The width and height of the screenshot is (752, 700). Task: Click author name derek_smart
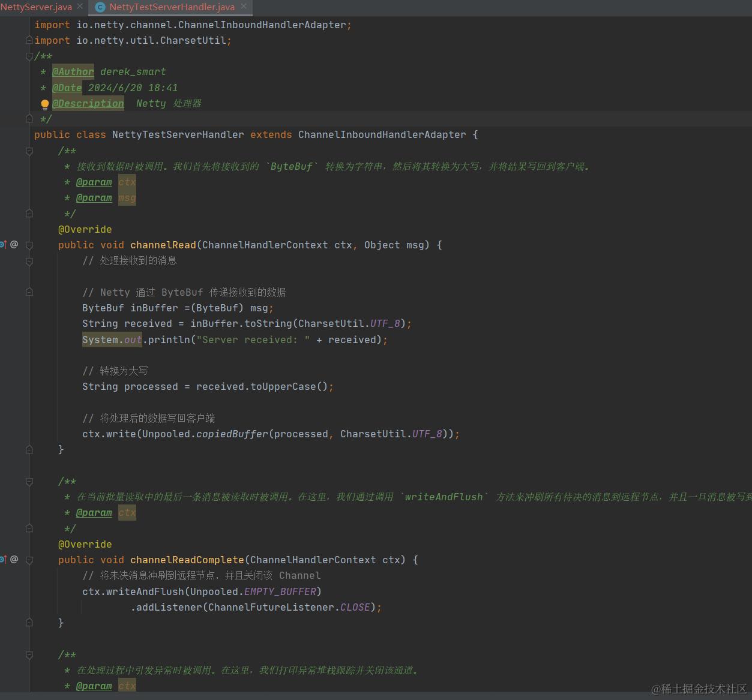[x=133, y=72]
